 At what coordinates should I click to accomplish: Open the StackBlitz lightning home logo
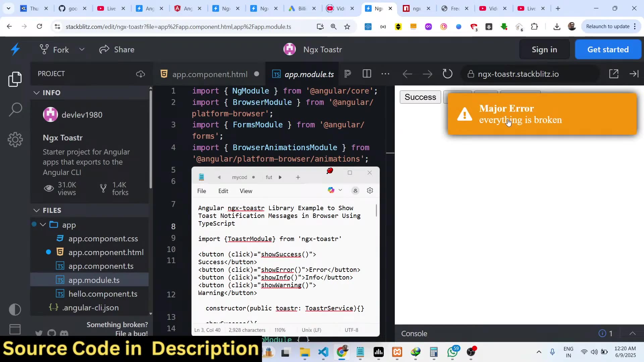15,50
